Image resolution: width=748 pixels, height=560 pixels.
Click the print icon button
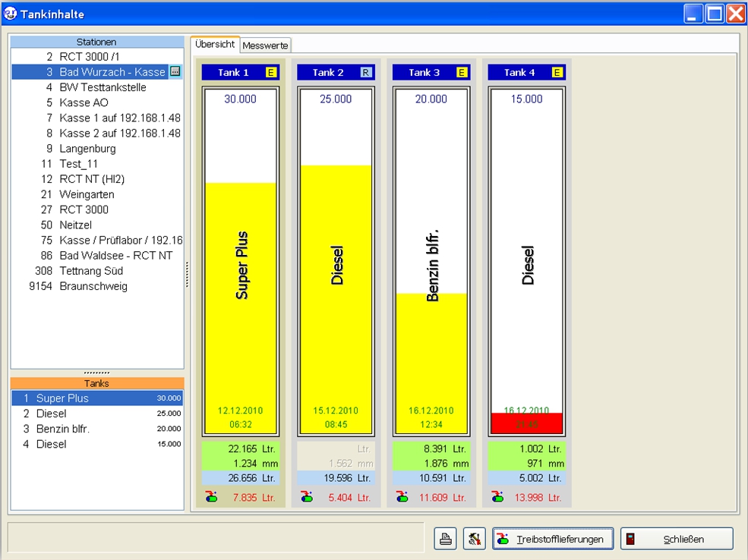(x=446, y=539)
